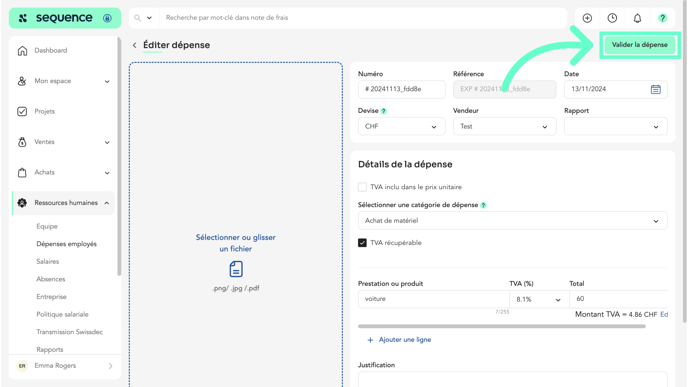
Task: Click the ER user avatar
Action: [x=22, y=366]
